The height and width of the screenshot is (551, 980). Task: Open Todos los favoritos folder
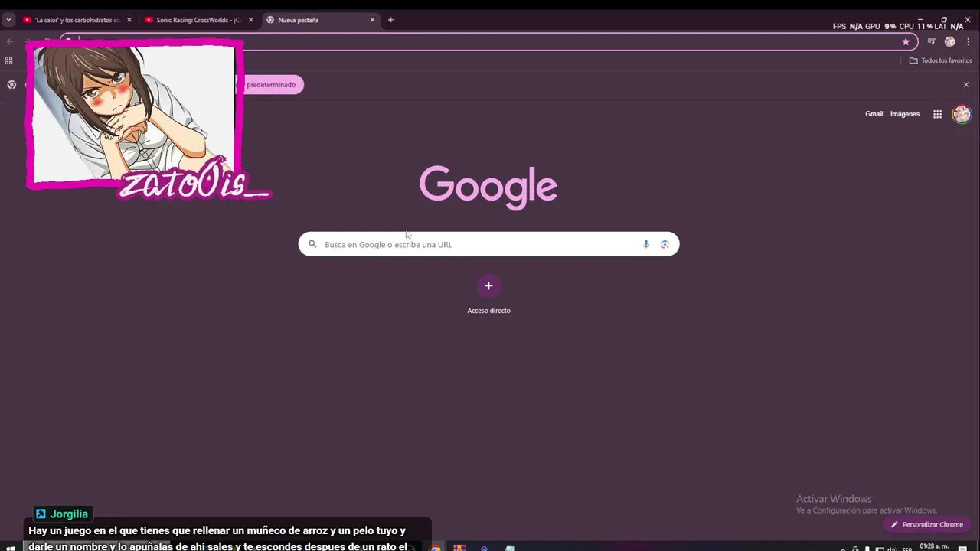tap(940, 60)
